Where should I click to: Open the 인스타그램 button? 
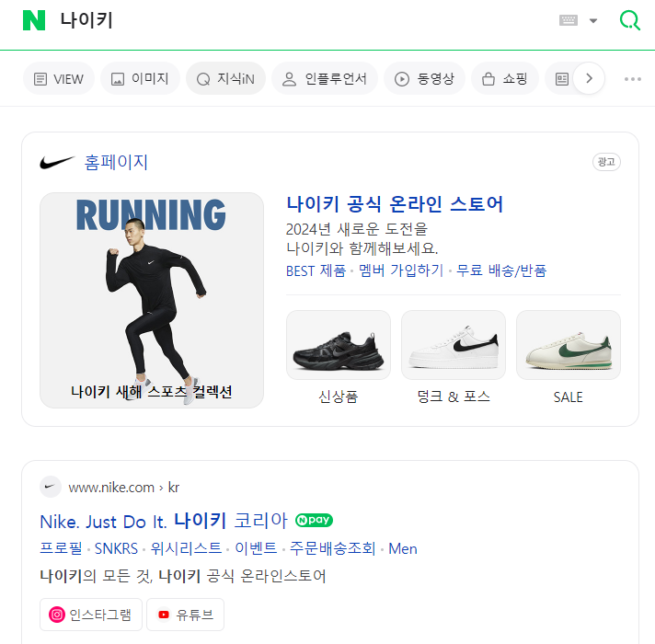(x=91, y=615)
